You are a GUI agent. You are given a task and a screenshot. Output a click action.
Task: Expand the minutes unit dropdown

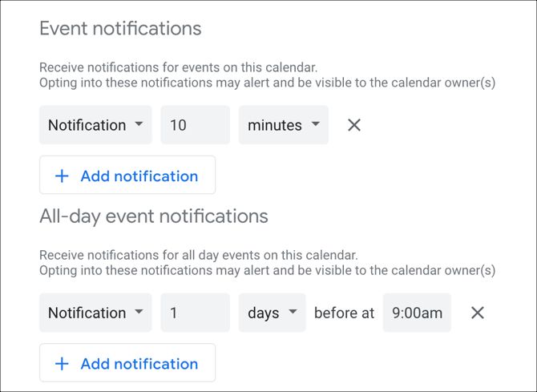(x=283, y=125)
